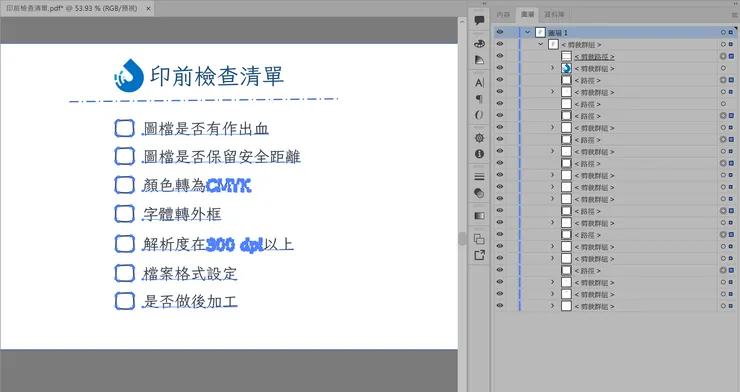Collapse the icon dock with double-arrow

pos(484,3)
